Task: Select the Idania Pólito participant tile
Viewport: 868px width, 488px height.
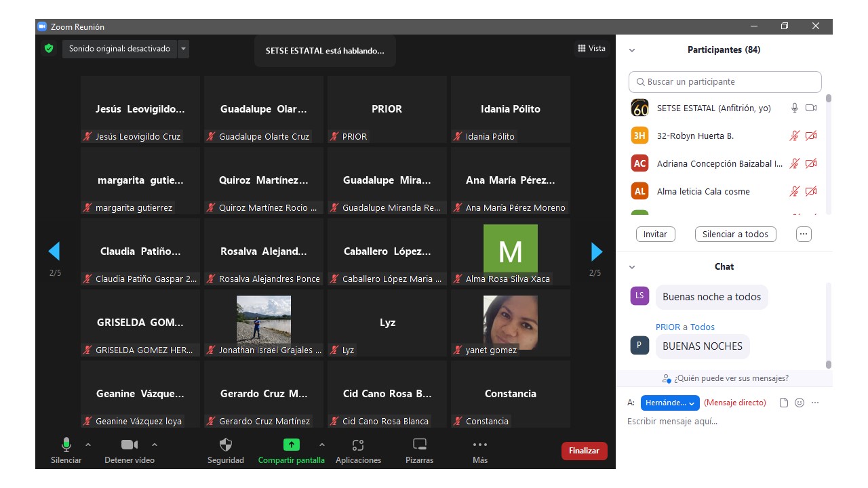Action: click(x=511, y=109)
